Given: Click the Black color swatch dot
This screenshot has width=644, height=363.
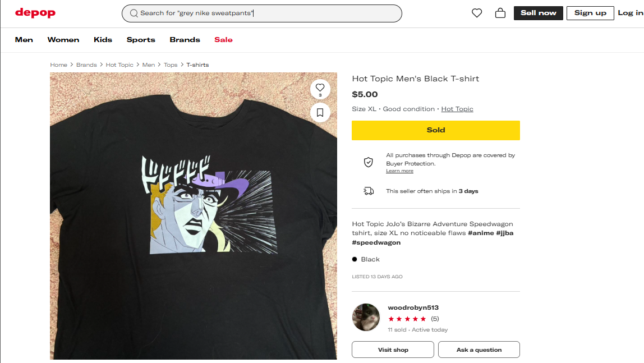Looking at the screenshot, I should 355,259.
